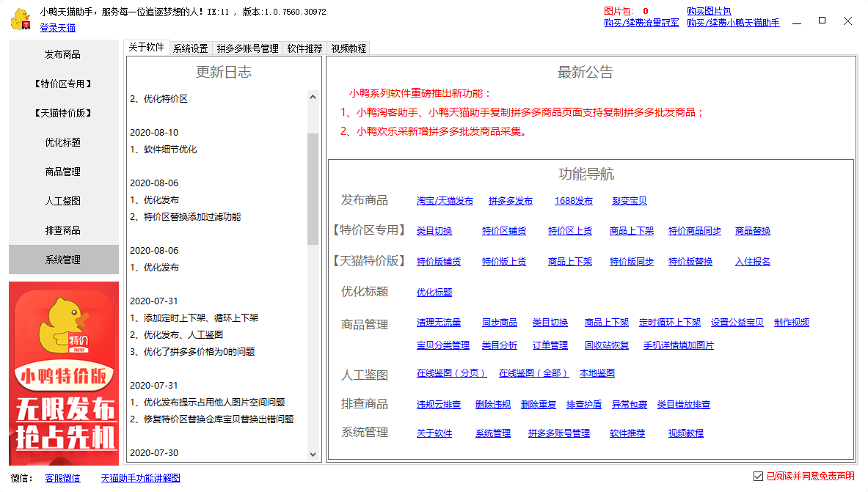Open 淘宝/天猫发布 navigation link
This screenshot has width=868, height=492.
pos(445,201)
